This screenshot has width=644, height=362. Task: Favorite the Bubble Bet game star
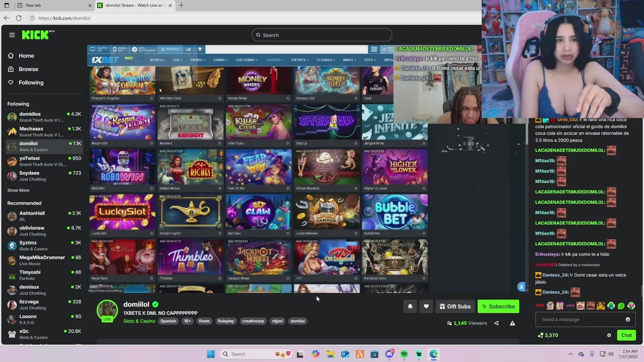pyautogui.click(x=424, y=233)
